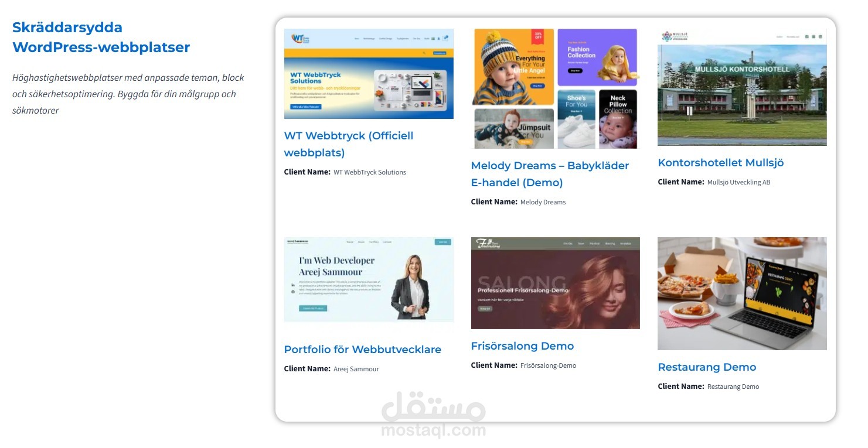Select the Fashion Collection tile in Melody Dreams image
868x448 pixels.
pyautogui.click(x=597, y=57)
